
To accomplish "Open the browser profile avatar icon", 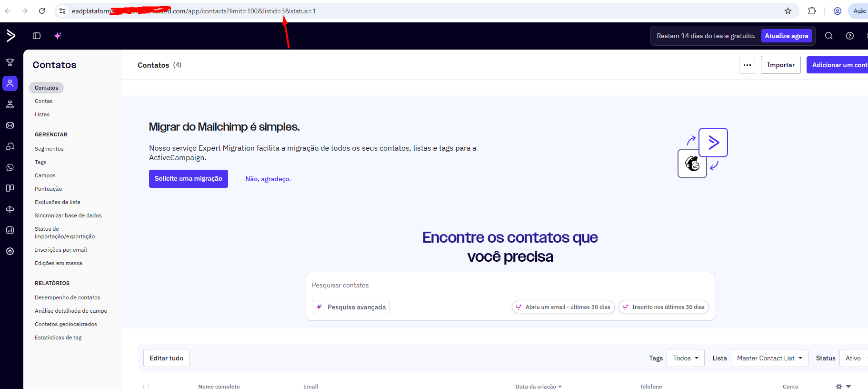I will pyautogui.click(x=837, y=11).
